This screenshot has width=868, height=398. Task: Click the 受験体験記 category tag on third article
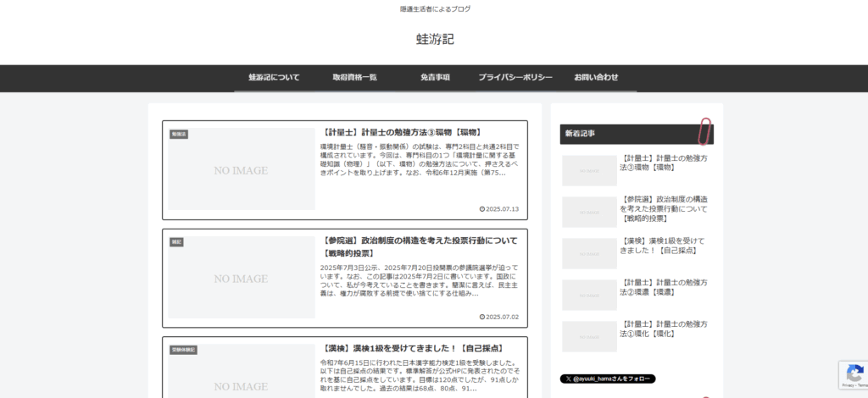[x=183, y=349]
